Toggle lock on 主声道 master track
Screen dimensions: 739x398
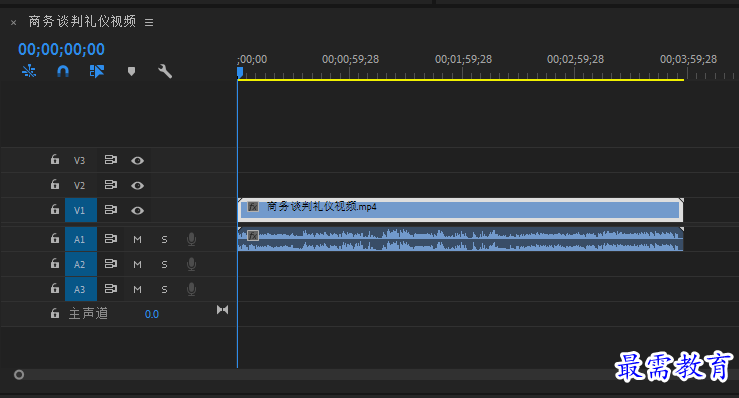pyautogui.click(x=55, y=313)
